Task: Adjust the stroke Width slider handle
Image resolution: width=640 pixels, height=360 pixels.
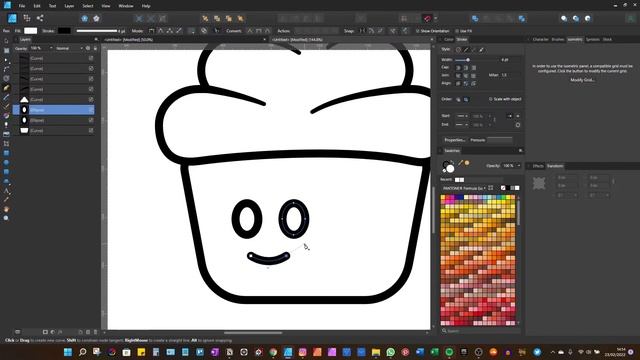Action: (468, 60)
